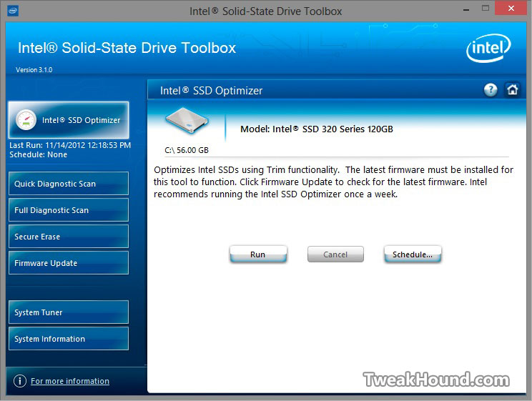Click the 'Model: Intel SSD 320 Series 120GB' text

click(x=317, y=129)
